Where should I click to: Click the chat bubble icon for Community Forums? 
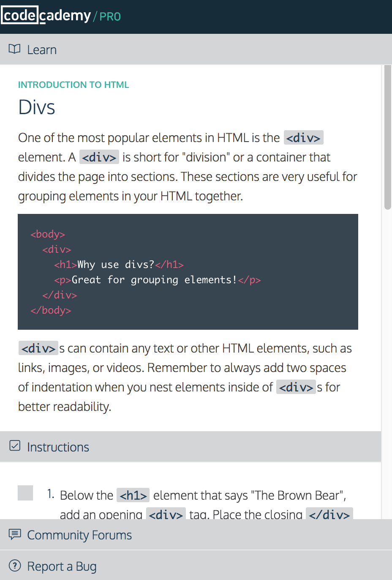[x=15, y=534]
